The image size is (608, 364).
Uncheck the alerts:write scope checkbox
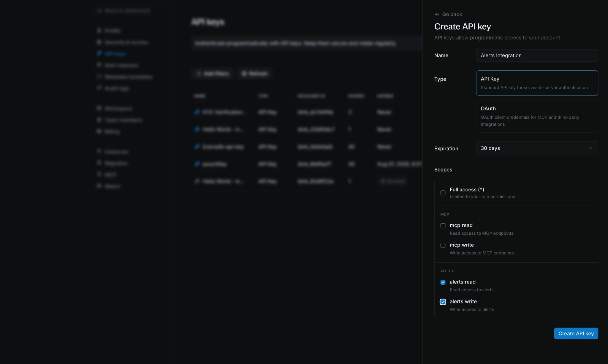pyautogui.click(x=443, y=302)
